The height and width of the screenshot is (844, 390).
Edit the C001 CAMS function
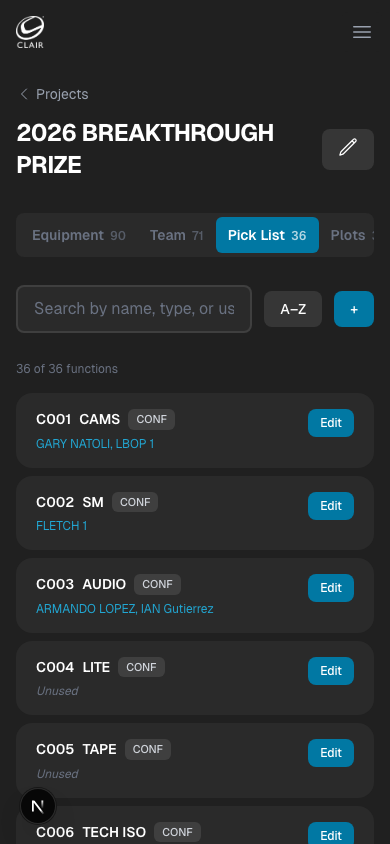pyautogui.click(x=331, y=423)
